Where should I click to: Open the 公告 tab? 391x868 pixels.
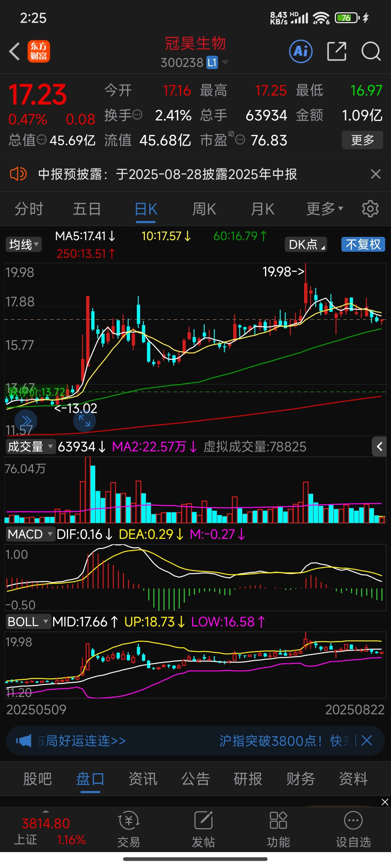195,779
